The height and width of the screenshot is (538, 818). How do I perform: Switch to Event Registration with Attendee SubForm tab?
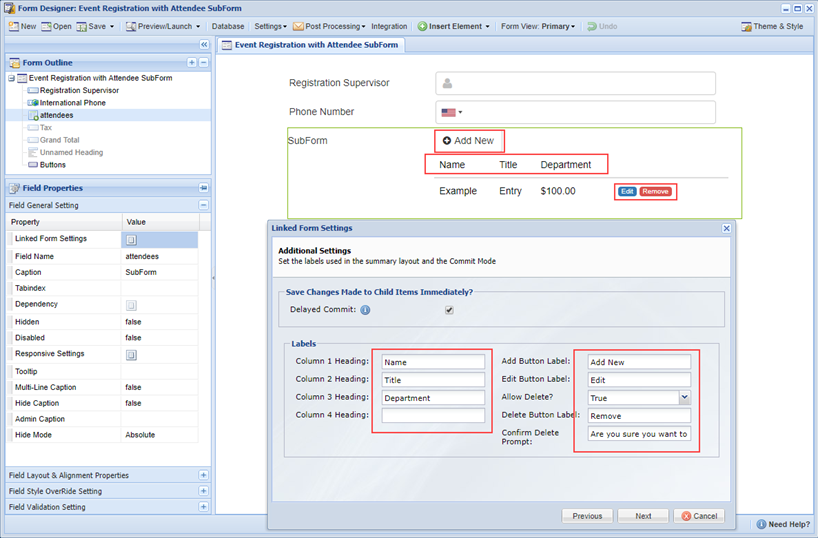(x=311, y=45)
